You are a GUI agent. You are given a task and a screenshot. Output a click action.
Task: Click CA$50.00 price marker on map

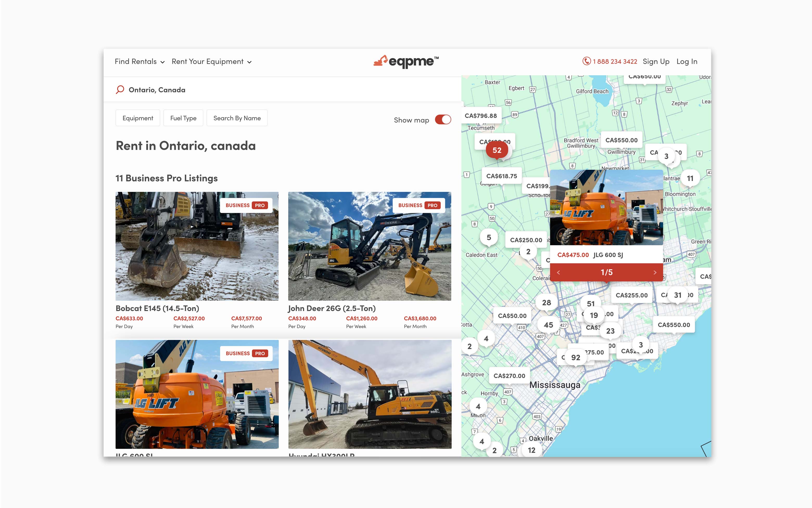[x=512, y=316]
